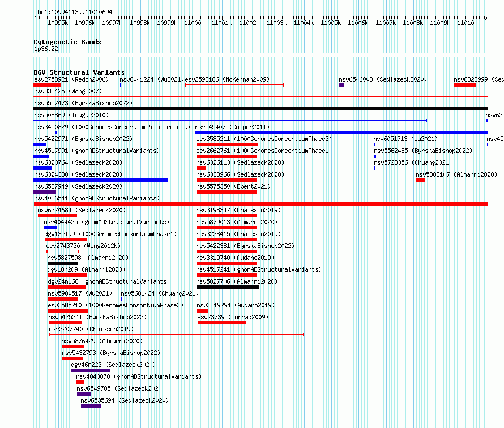Select nsv6320764 (Sedlazeck2020) label
The image size is (504, 428).
(78, 162)
